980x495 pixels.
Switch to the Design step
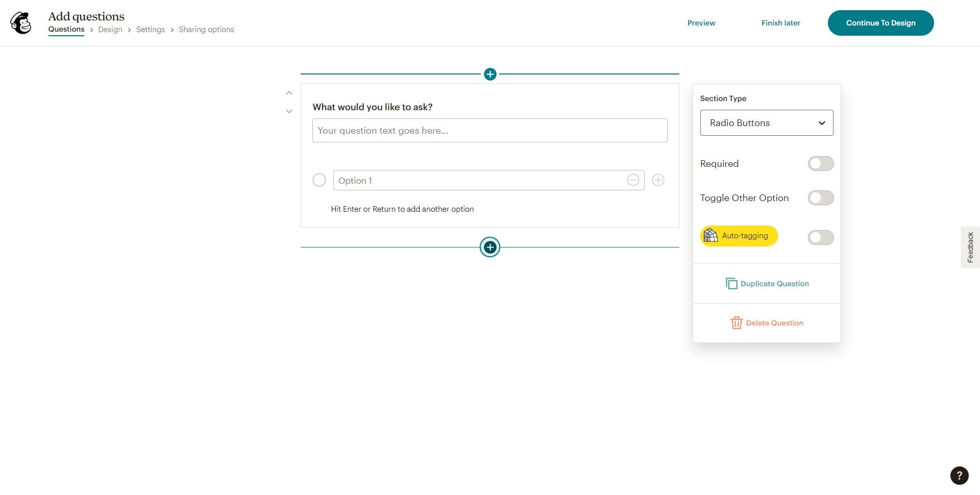coord(110,29)
